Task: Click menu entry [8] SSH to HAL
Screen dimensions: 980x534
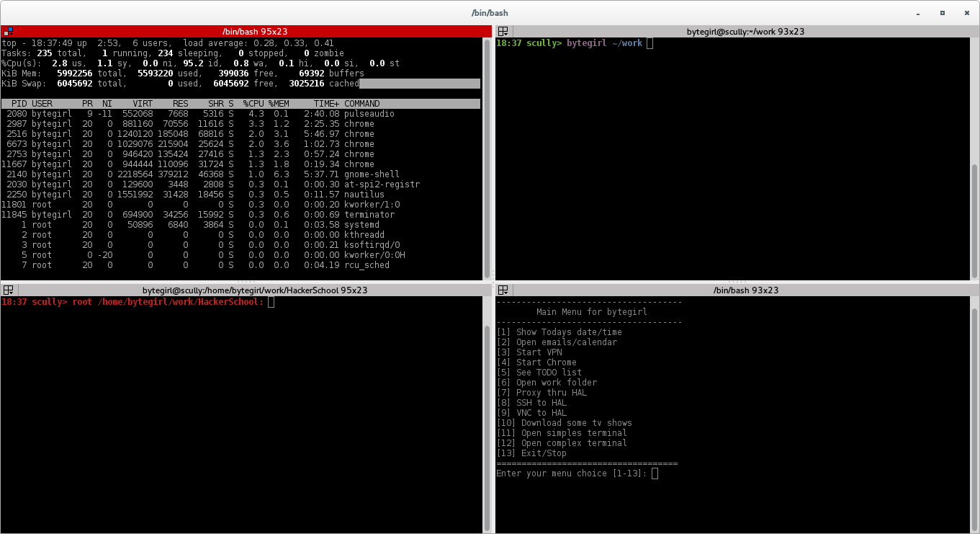Action: [x=531, y=403]
